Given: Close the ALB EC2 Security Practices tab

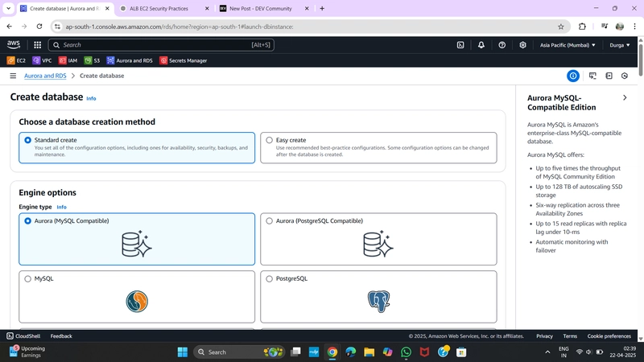Looking at the screenshot, I should pyautogui.click(x=207, y=8).
